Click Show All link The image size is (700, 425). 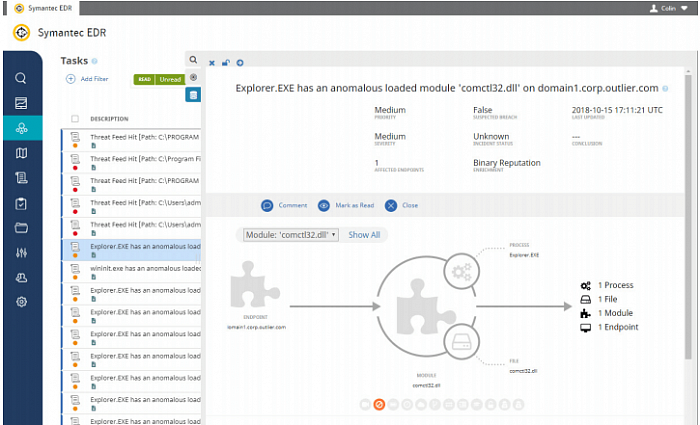point(364,235)
